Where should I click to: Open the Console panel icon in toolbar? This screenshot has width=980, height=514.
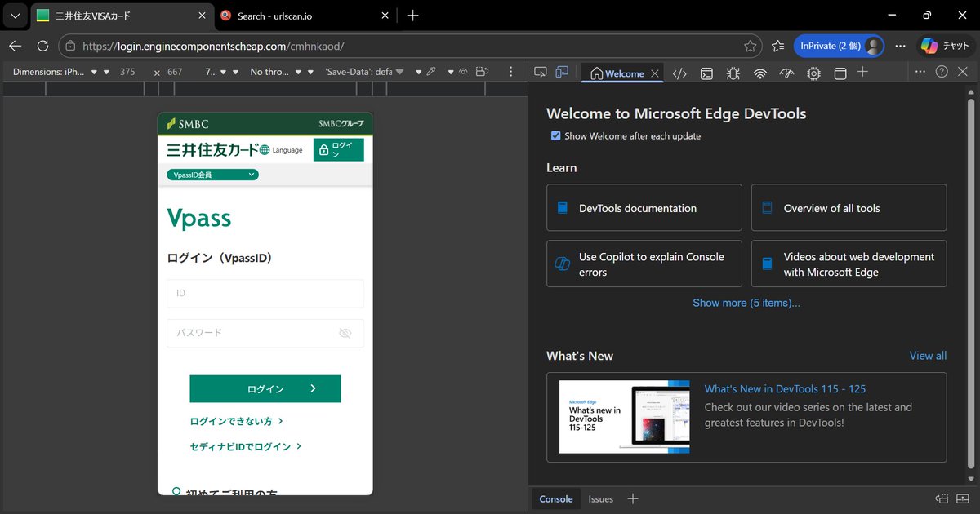pyautogui.click(x=706, y=73)
